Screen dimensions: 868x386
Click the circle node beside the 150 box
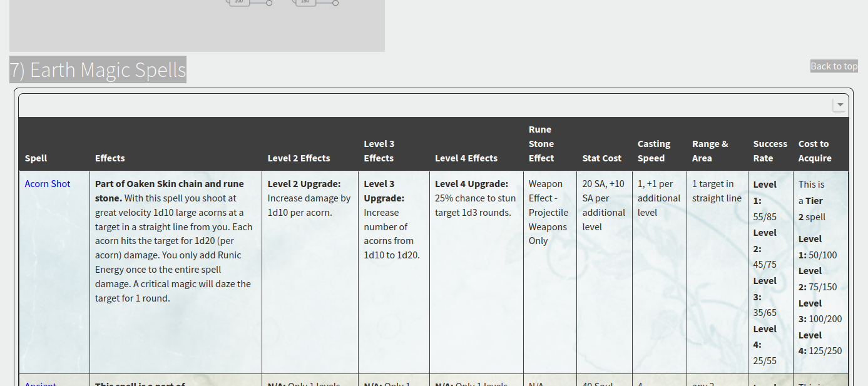pos(335,3)
